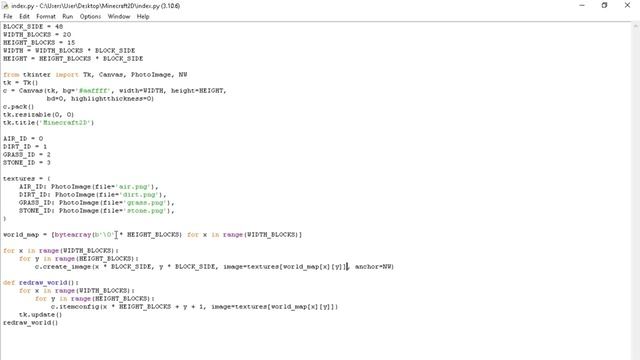Minimize the index.py editor window

(x=582, y=5)
